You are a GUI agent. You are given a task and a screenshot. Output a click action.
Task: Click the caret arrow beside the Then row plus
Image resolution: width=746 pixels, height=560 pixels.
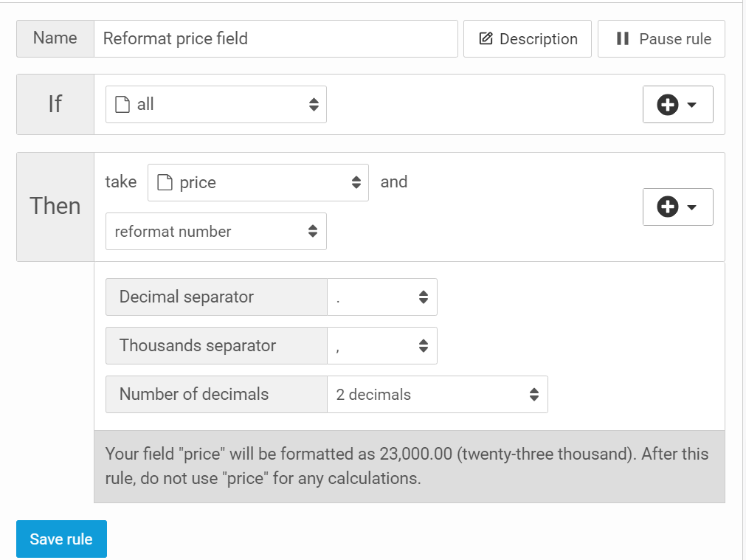tap(691, 207)
